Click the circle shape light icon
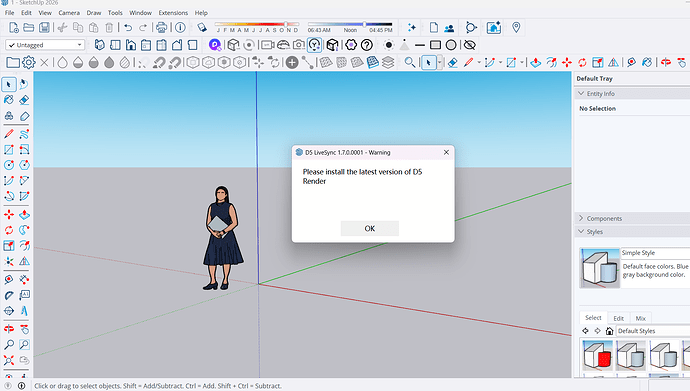This screenshot has height=391, width=690. [x=451, y=45]
